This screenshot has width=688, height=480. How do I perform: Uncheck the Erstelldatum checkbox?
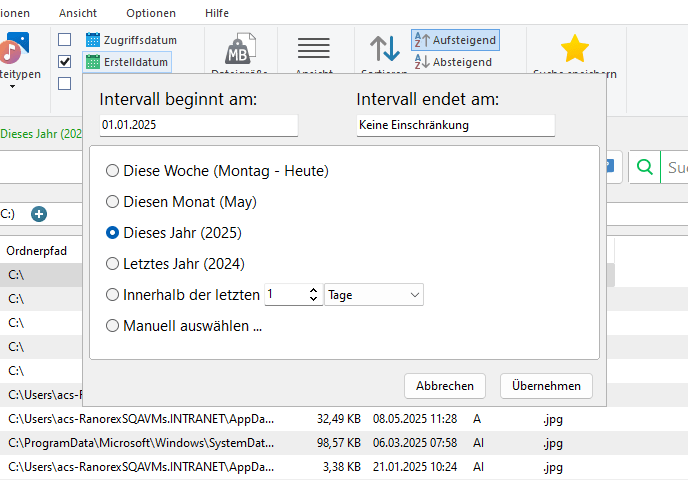click(x=64, y=61)
